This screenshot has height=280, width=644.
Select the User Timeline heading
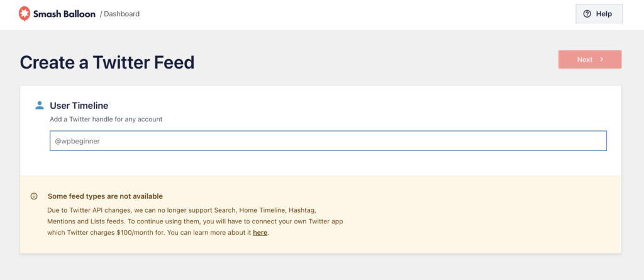pos(79,106)
